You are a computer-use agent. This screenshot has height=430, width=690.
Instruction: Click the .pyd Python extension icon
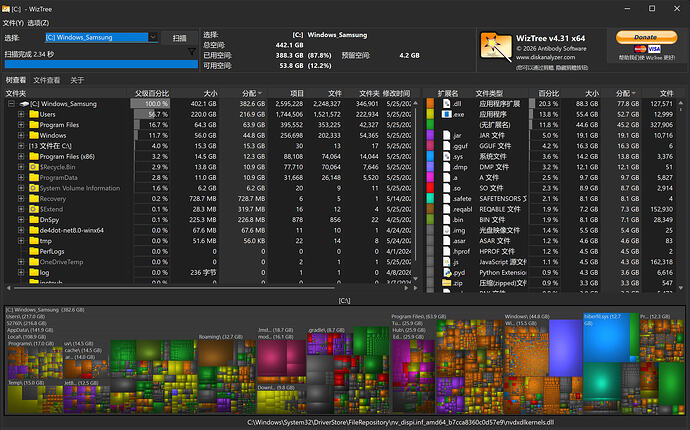[447, 272]
